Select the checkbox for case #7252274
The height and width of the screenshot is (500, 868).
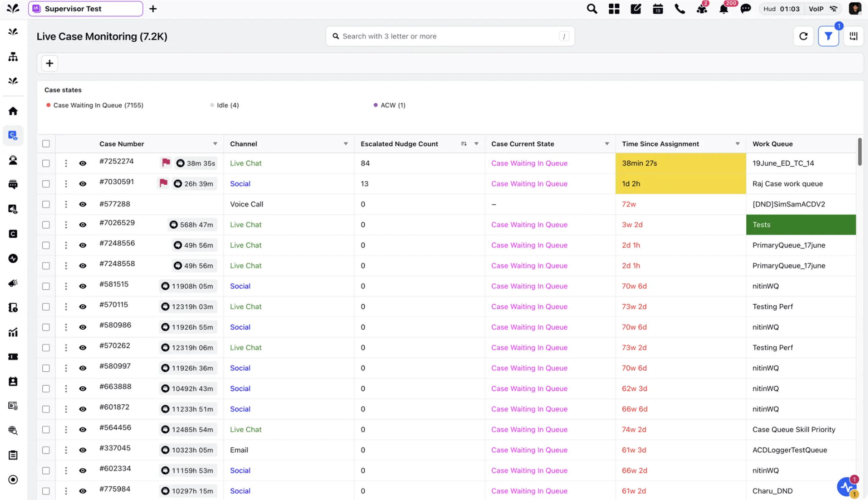[46, 163]
